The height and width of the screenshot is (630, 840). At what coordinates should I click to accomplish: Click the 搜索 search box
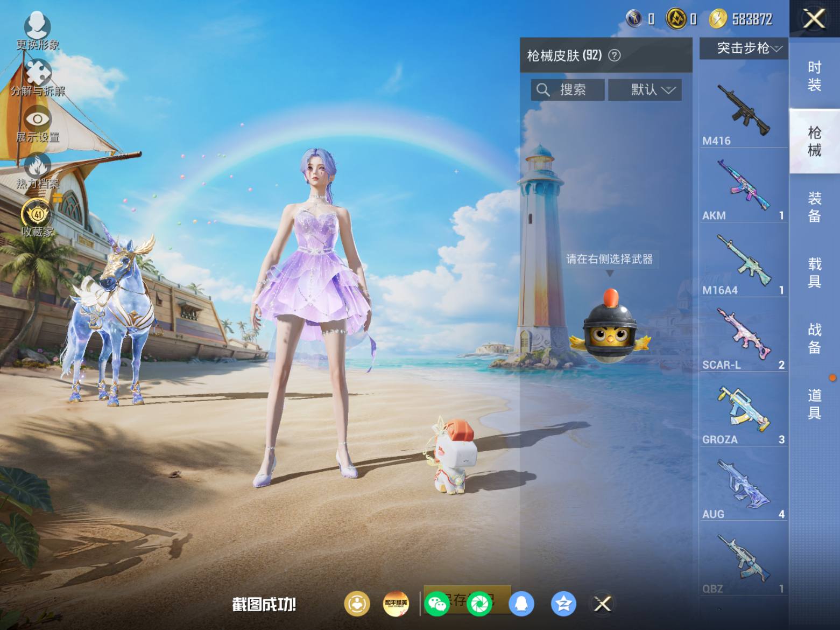pyautogui.click(x=568, y=89)
